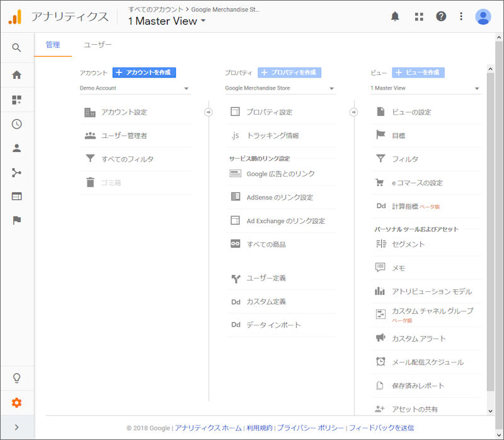Switch to the 管理 tab

tap(53, 45)
